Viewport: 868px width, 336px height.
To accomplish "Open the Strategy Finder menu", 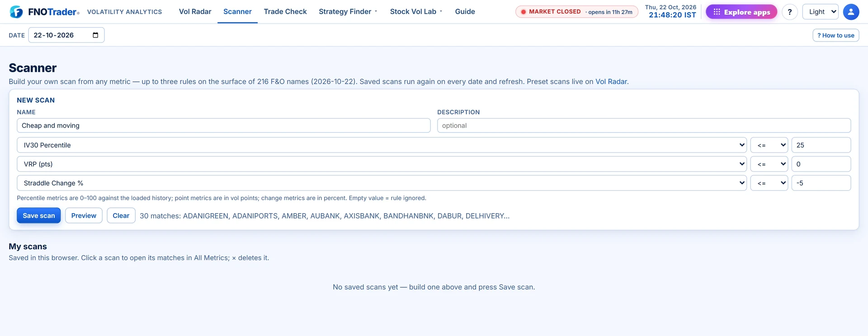I will pyautogui.click(x=348, y=12).
